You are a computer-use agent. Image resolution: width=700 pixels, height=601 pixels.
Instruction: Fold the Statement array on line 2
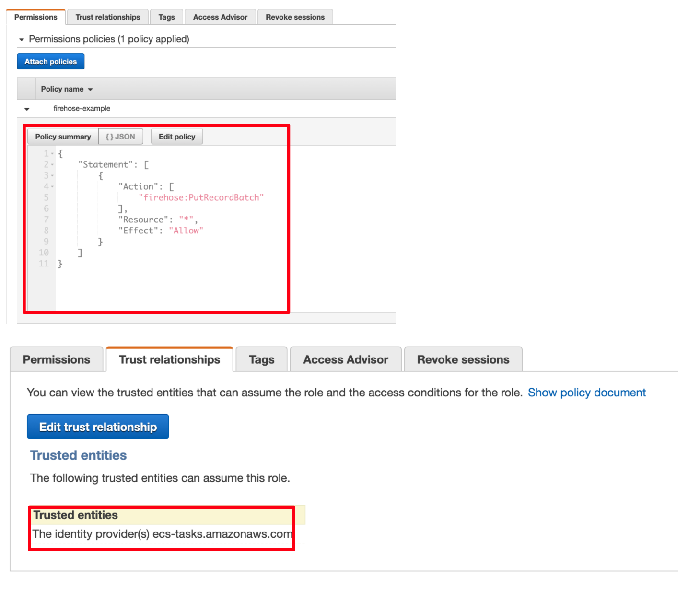52,165
